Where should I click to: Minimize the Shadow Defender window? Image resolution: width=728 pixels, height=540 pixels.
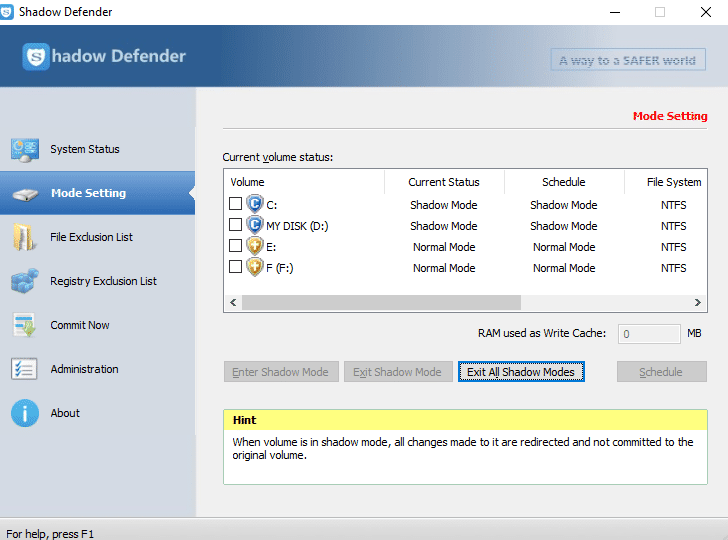click(615, 12)
